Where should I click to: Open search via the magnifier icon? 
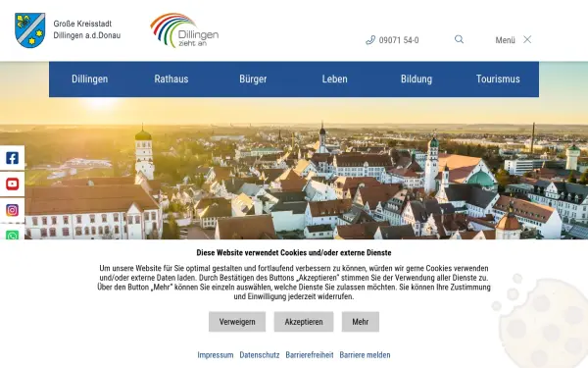(x=459, y=39)
